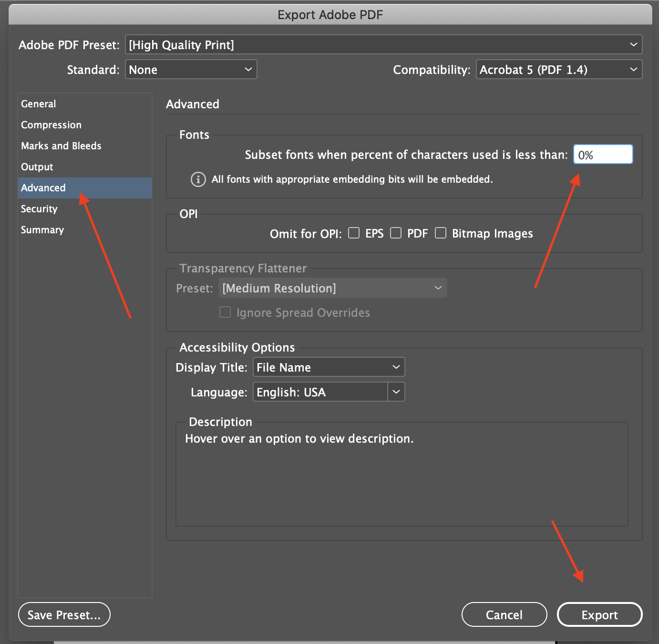Select the Advanced section
This screenshot has height=644, width=659.
click(85, 187)
